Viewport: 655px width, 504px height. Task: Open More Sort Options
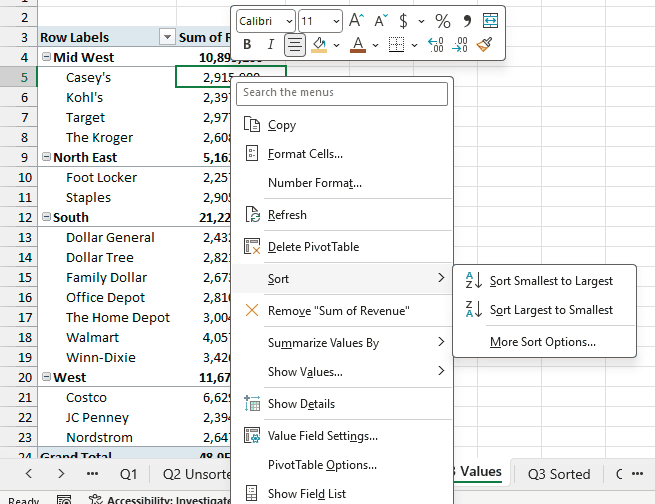[x=544, y=342]
